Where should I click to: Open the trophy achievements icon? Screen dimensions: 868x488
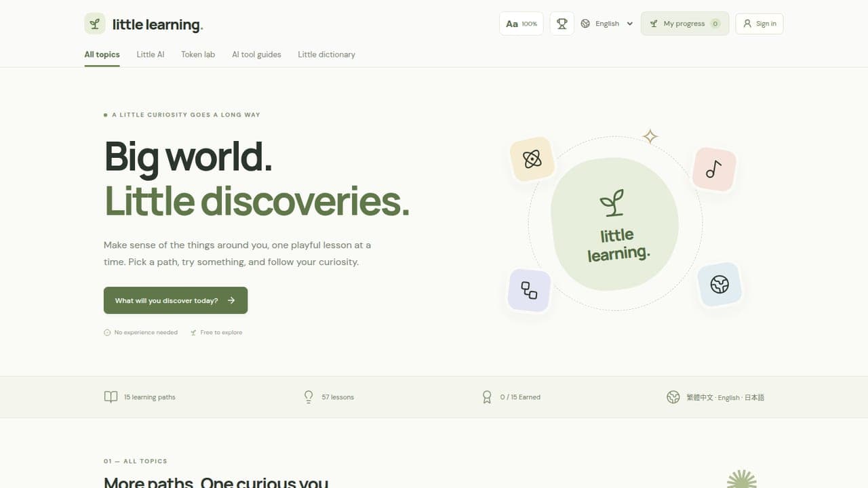pos(561,24)
